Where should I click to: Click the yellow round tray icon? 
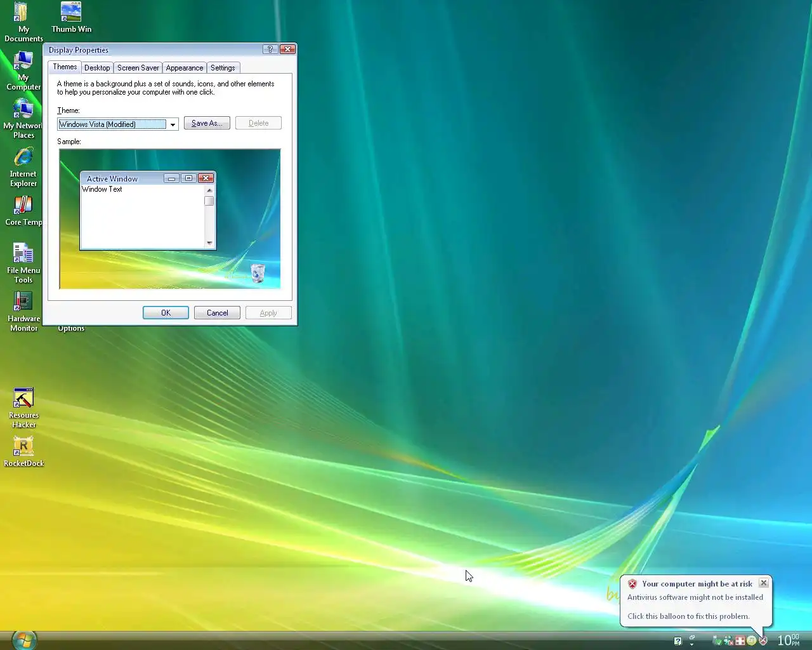point(752,640)
